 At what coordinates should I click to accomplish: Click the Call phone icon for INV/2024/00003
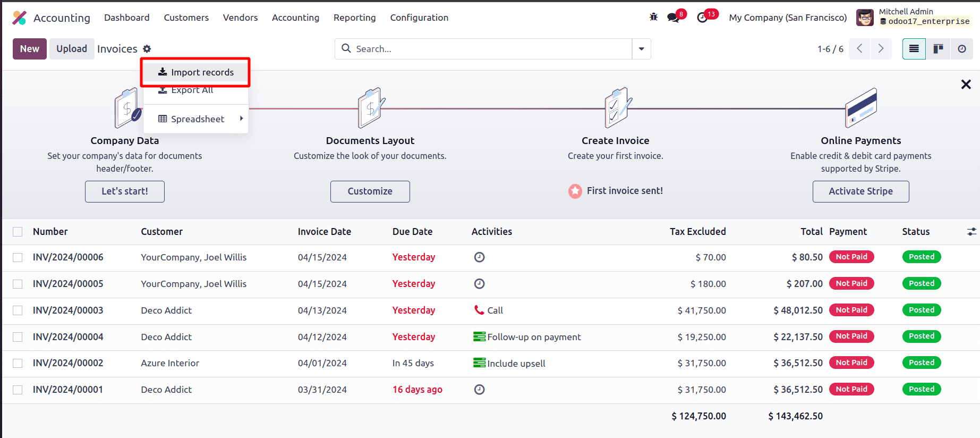(479, 310)
